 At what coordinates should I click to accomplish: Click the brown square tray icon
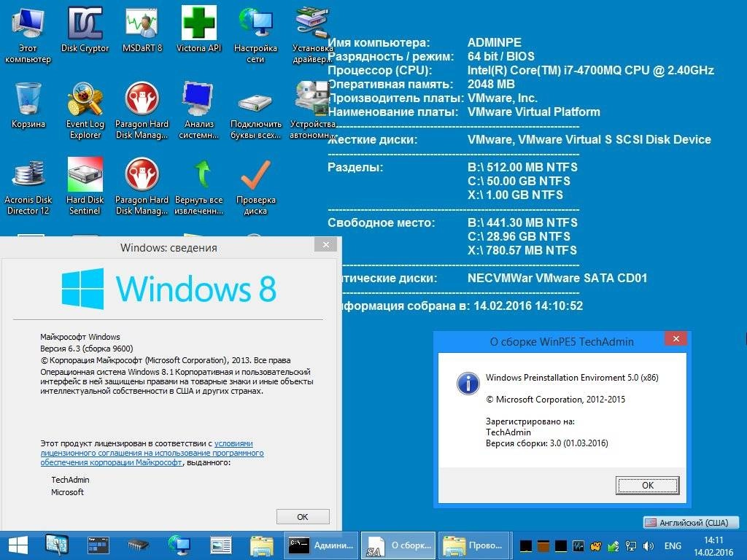(x=543, y=545)
